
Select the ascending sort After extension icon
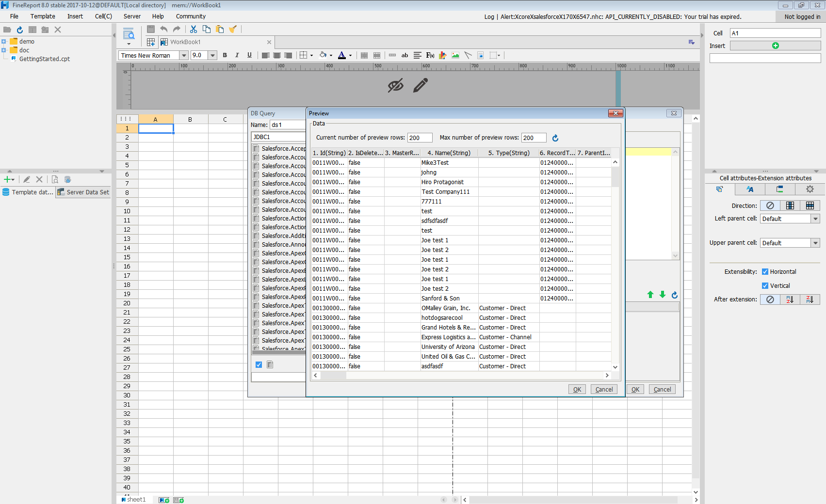click(790, 299)
